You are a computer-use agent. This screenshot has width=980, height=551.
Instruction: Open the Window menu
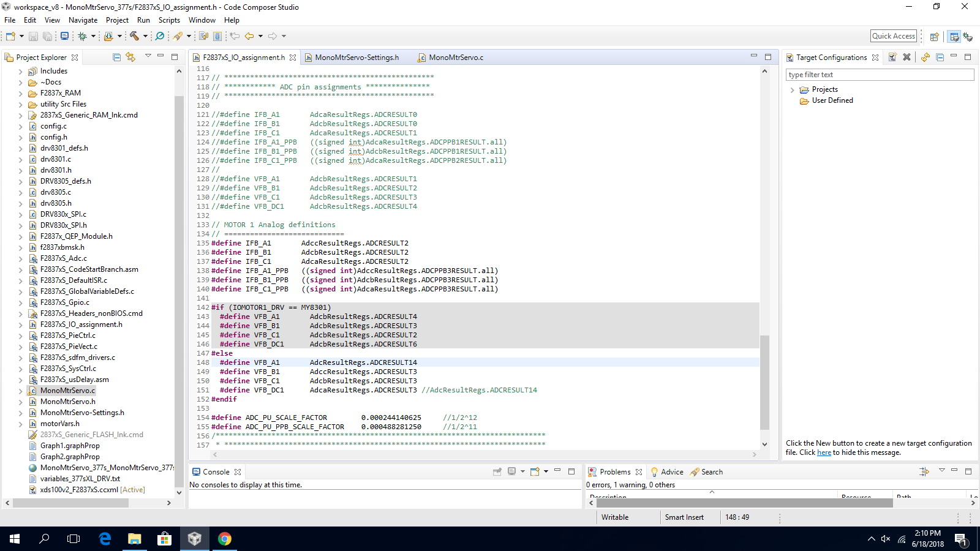click(x=202, y=20)
